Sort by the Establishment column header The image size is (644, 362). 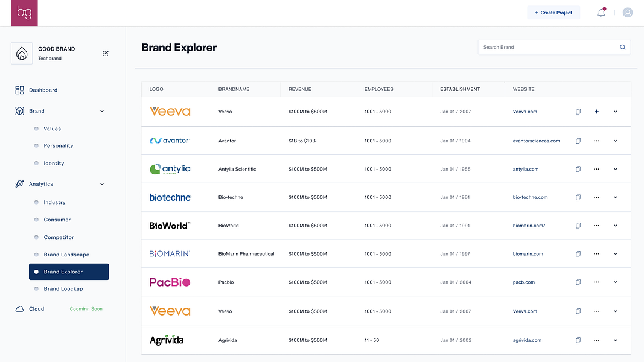(x=460, y=89)
